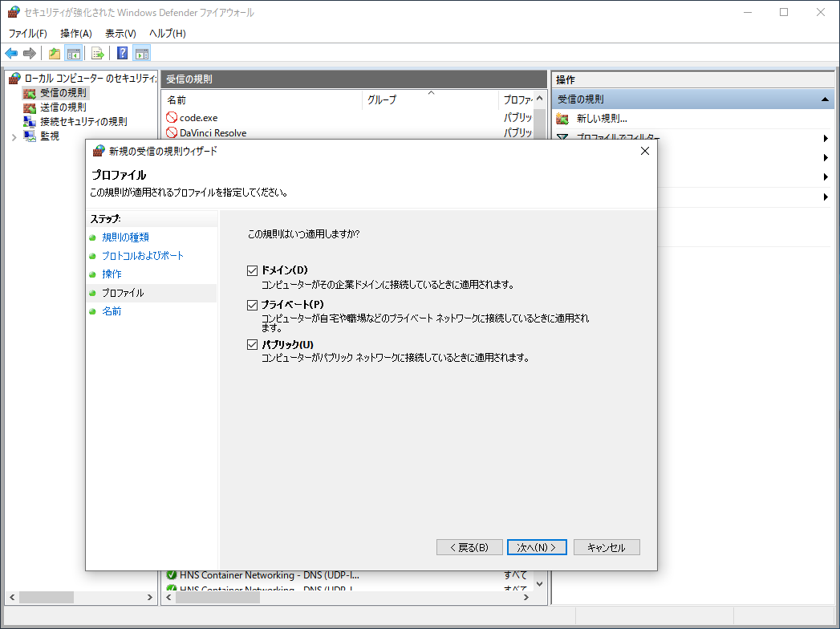Uncheck the ドメイン(D) checkbox

252,270
